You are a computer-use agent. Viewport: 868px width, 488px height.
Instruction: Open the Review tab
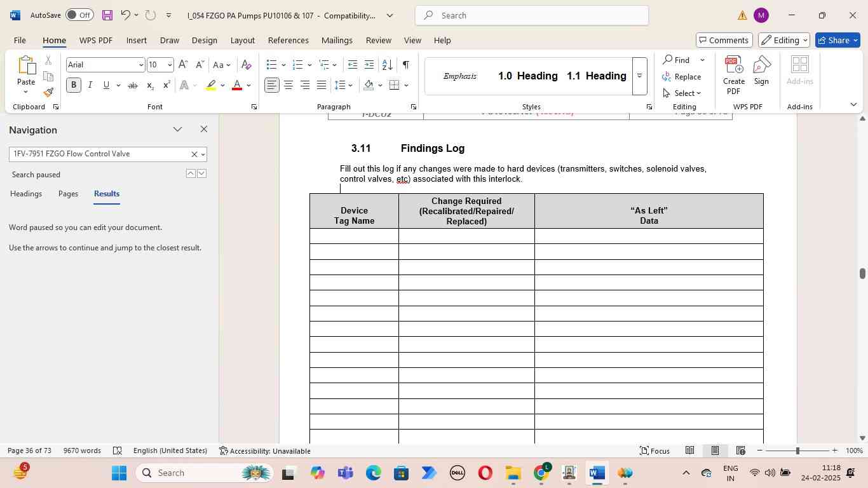click(379, 40)
